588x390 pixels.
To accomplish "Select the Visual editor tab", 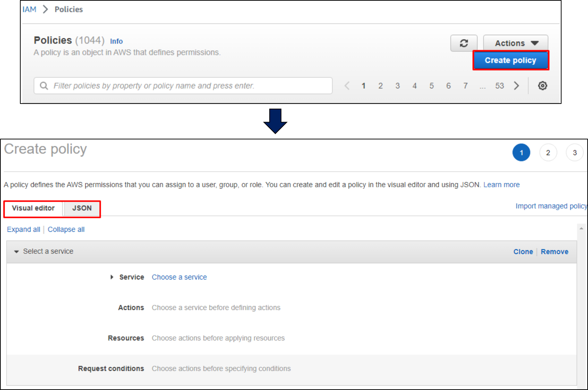I will [33, 208].
